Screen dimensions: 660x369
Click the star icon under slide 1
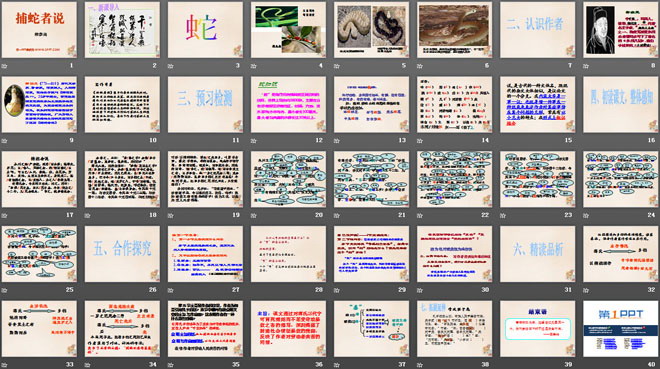point(4,66)
